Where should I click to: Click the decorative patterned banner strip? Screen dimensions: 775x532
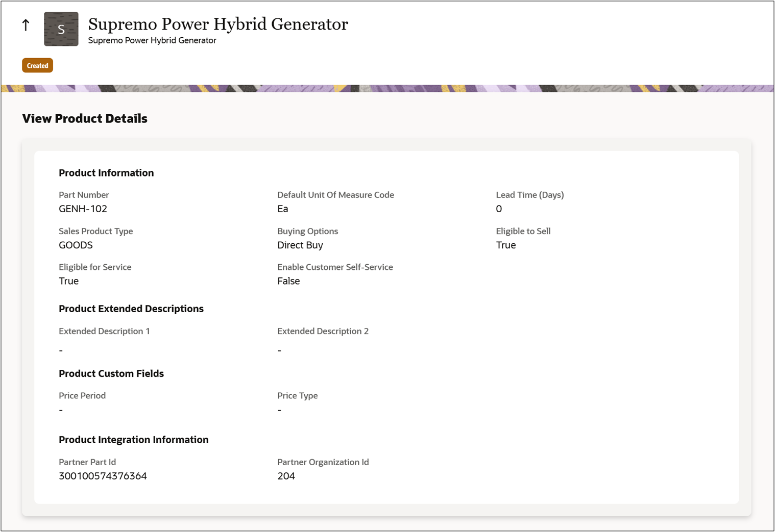click(387, 89)
